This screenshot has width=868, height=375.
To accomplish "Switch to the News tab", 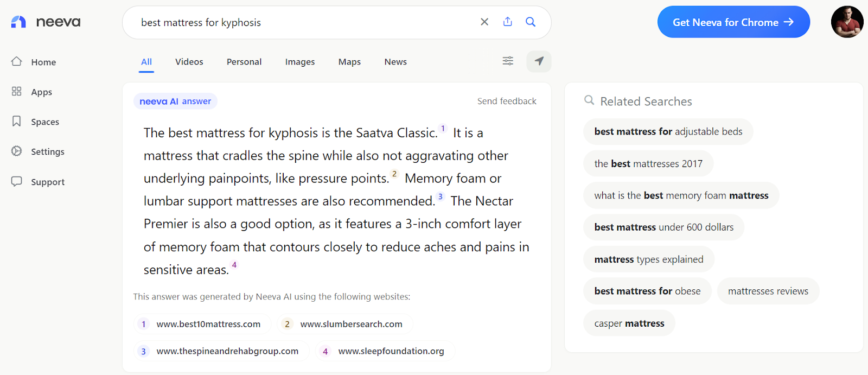I will 395,62.
